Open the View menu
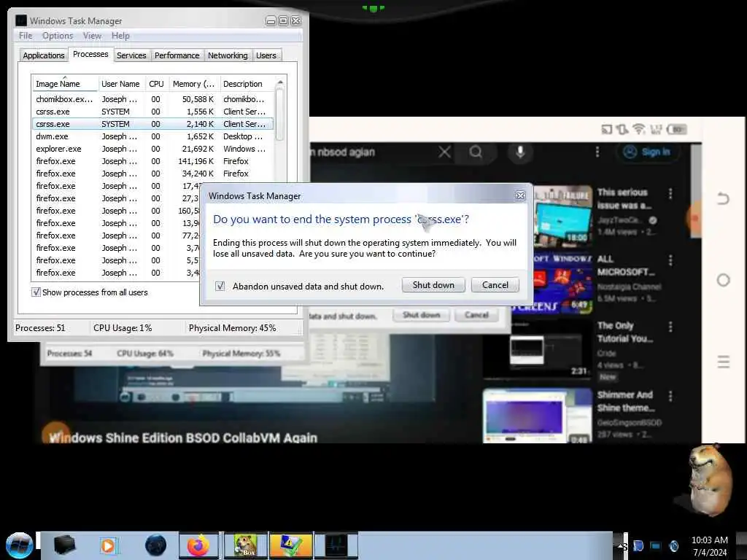747x560 pixels. tap(92, 36)
